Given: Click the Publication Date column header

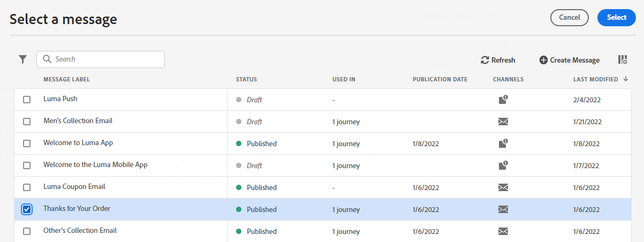Looking at the screenshot, I should 440,79.
